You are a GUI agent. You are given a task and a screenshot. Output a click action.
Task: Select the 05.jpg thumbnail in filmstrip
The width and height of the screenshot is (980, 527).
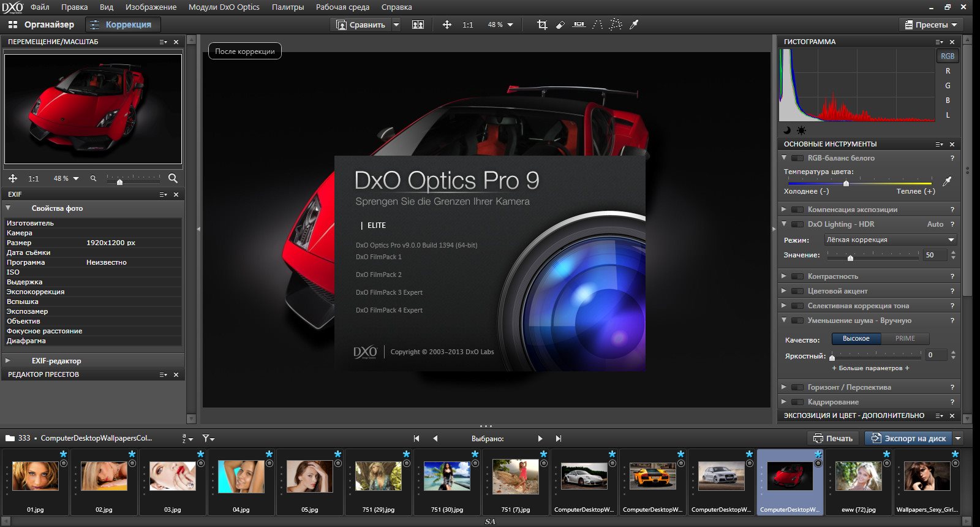coord(310,482)
